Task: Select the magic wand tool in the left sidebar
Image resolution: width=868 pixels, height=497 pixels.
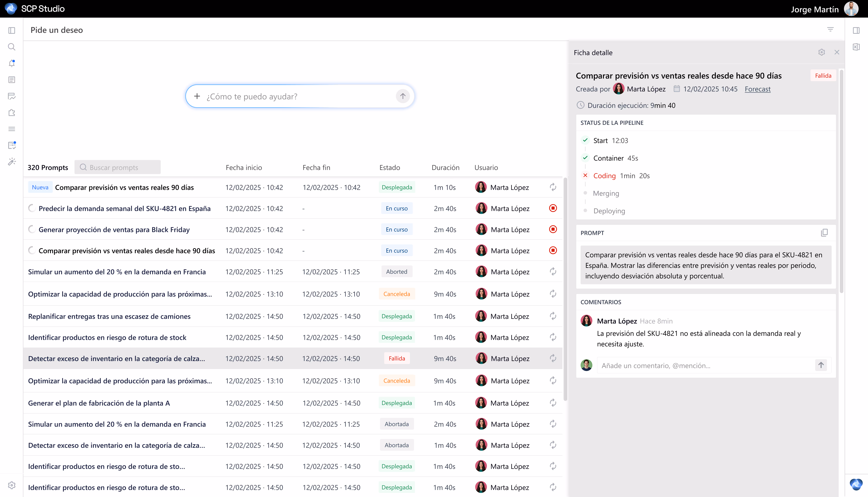Action: coord(12,162)
